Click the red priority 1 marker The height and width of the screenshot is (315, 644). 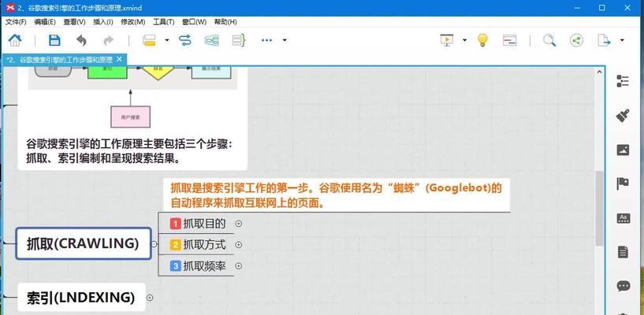175,224
